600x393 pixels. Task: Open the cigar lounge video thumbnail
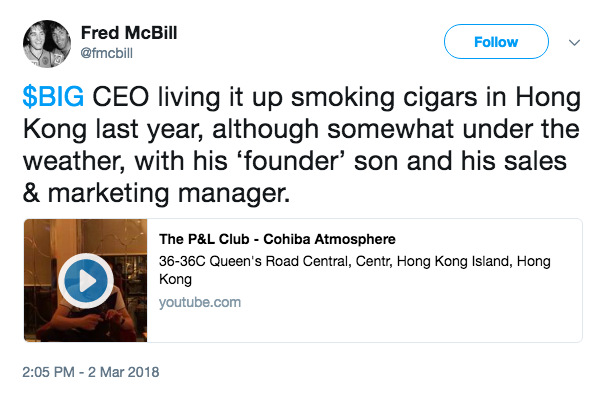coord(86,280)
